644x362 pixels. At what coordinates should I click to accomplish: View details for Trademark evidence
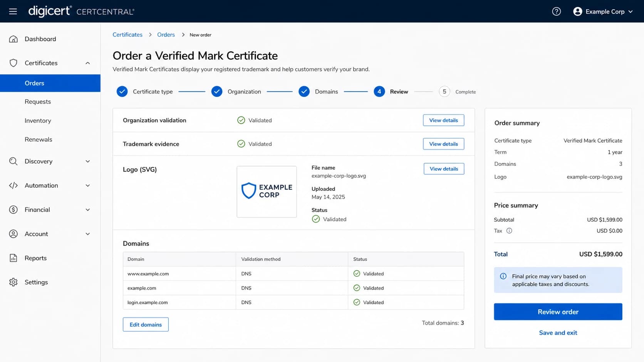coord(443,144)
